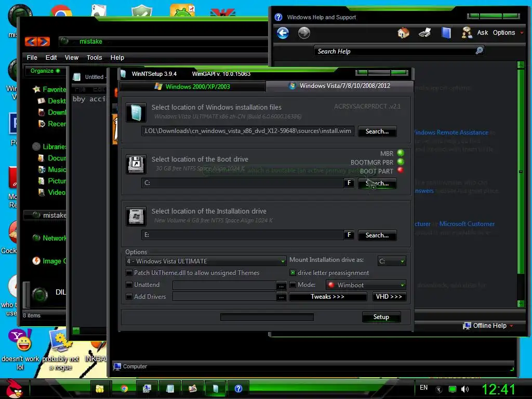This screenshot has height=399, width=532.
Task: Click the Search Help magnifier icon
Action: tap(479, 51)
